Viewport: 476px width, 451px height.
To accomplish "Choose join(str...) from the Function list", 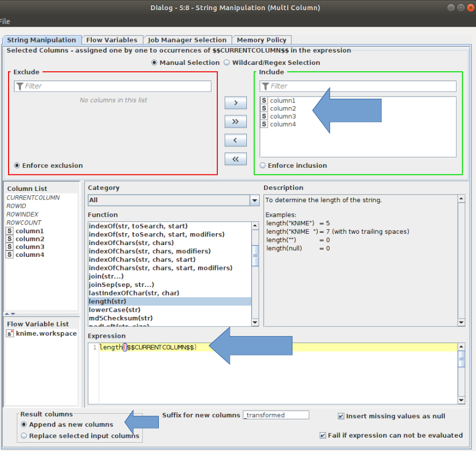I will [106, 276].
